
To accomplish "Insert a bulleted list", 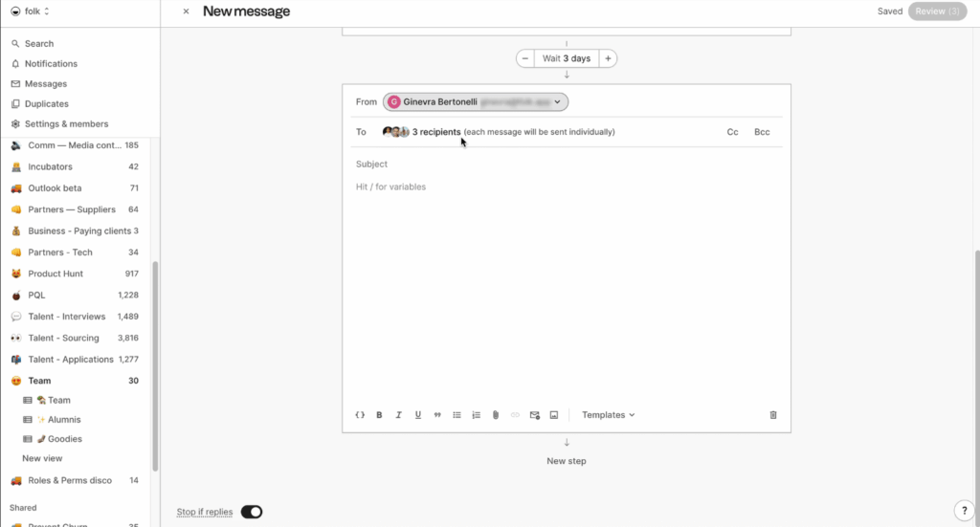I will 457,415.
